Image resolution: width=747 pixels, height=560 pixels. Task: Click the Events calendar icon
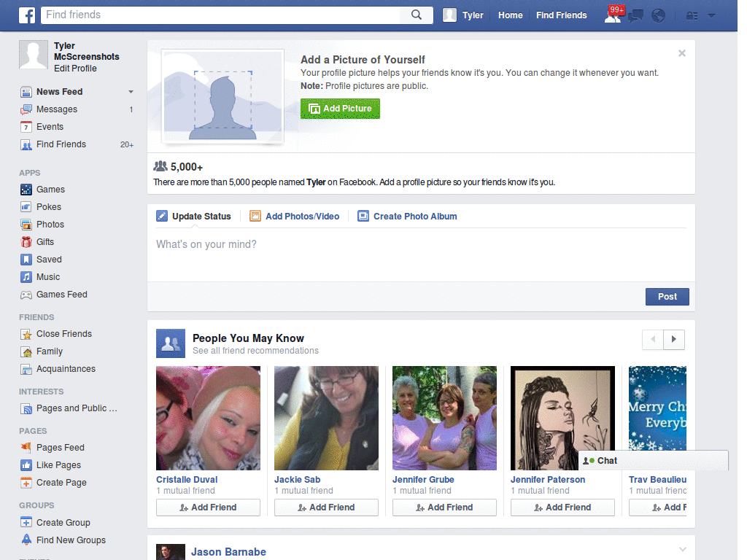pyautogui.click(x=26, y=127)
